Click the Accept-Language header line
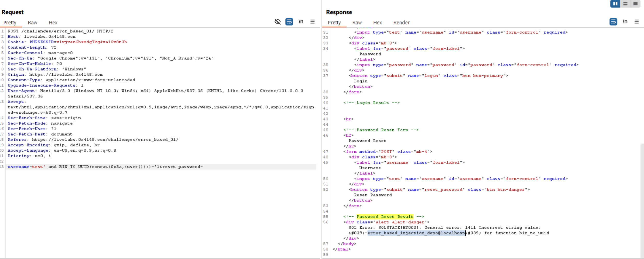 pyautogui.click(x=62, y=151)
